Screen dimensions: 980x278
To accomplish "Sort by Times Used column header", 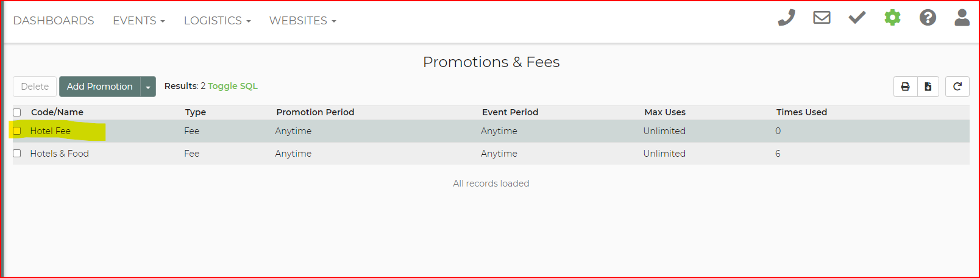I will coord(801,112).
